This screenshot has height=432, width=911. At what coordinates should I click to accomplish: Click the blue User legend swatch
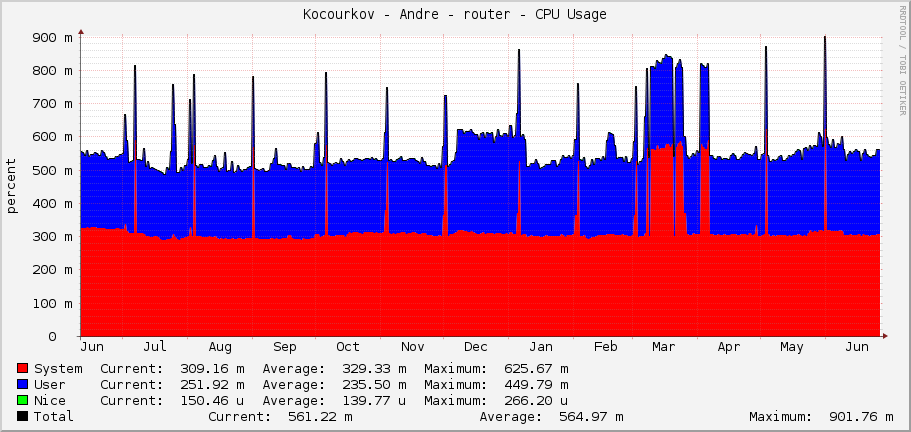tap(23, 384)
